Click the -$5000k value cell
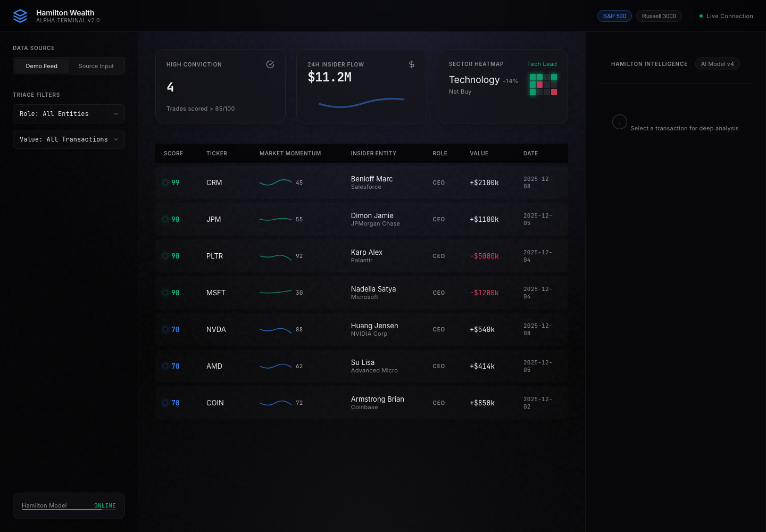The width and height of the screenshot is (766, 532). 484,256
